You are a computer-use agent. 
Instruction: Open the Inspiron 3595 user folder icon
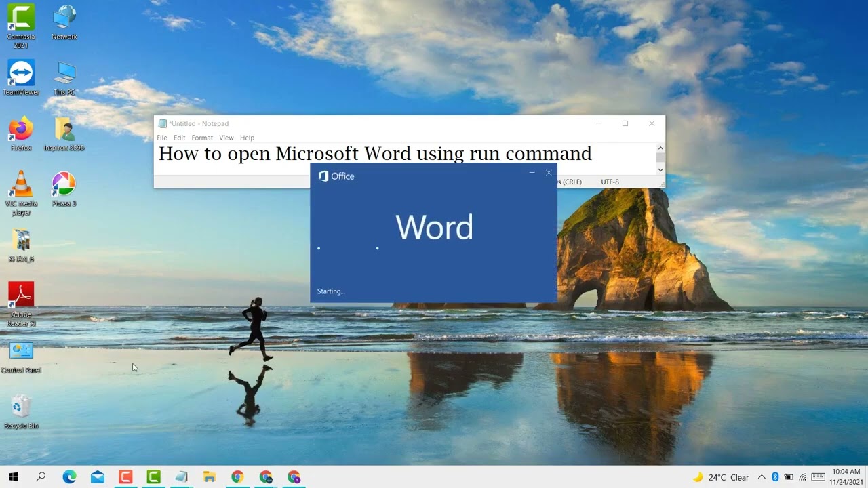pyautogui.click(x=64, y=134)
